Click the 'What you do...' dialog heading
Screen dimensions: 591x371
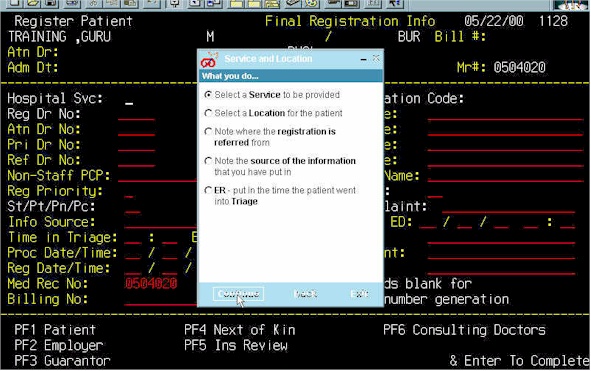[230, 76]
